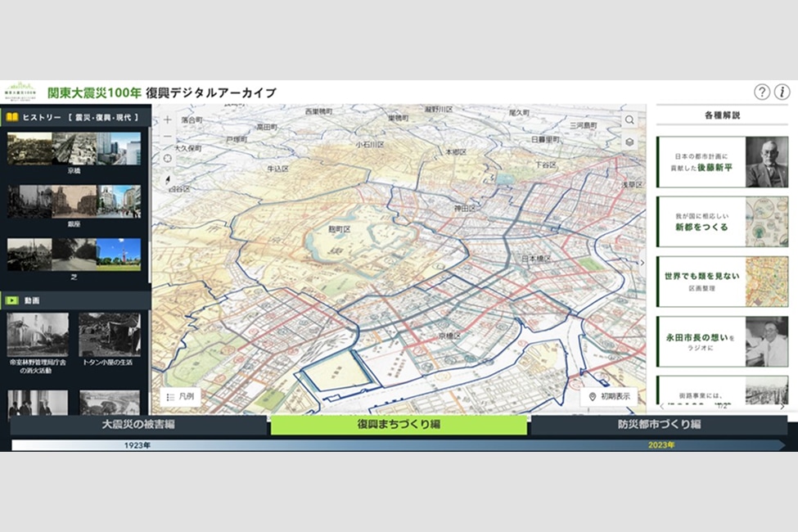The width and height of the screenshot is (798, 532).
Task: Select the 復興まちづくり編 tab
Action: point(399,425)
